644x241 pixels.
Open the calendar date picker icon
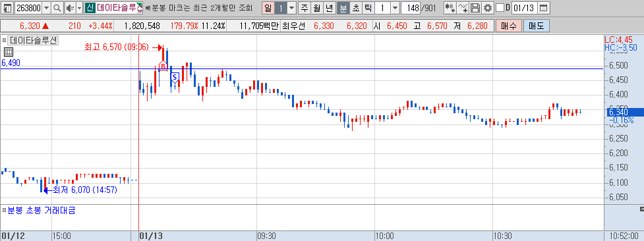[x=543, y=7]
